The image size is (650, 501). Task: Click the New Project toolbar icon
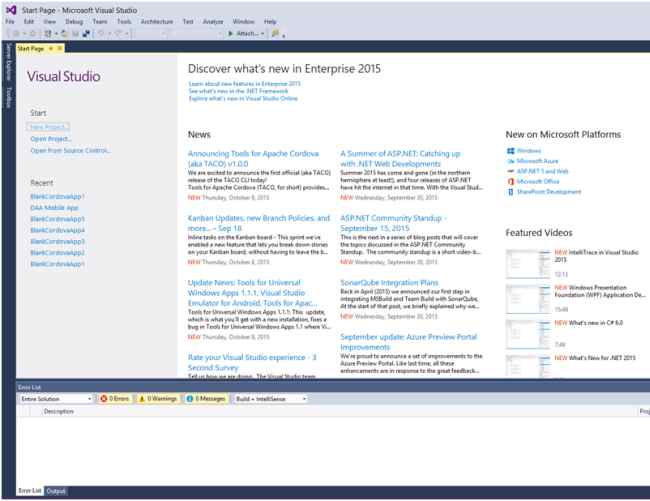point(48,34)
